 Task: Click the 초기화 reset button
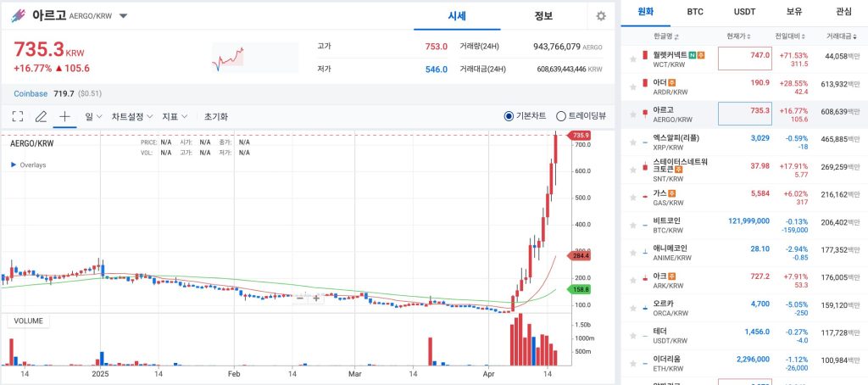point(216,116)
